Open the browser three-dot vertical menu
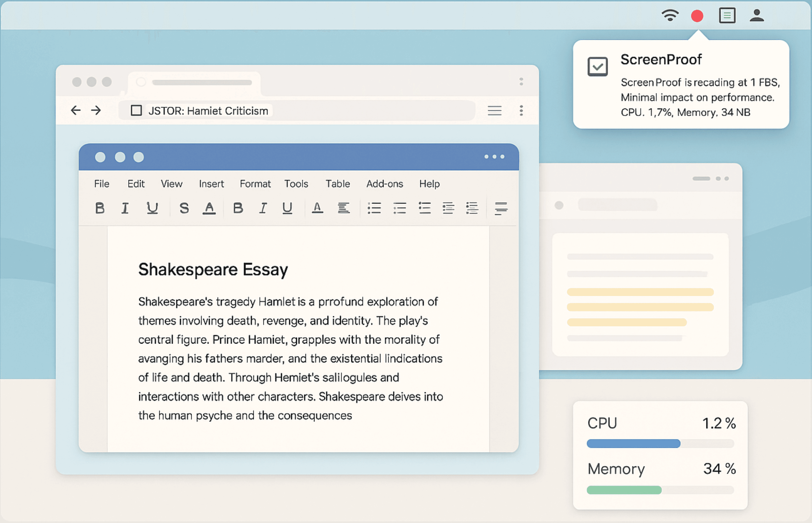Screen dimensions: 812x523 coord(521,110)
